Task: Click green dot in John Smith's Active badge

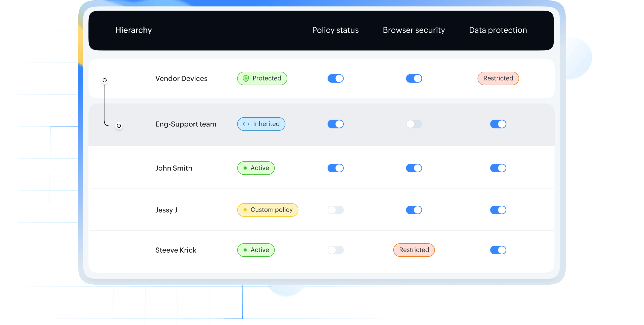Action: coord(245,168)
